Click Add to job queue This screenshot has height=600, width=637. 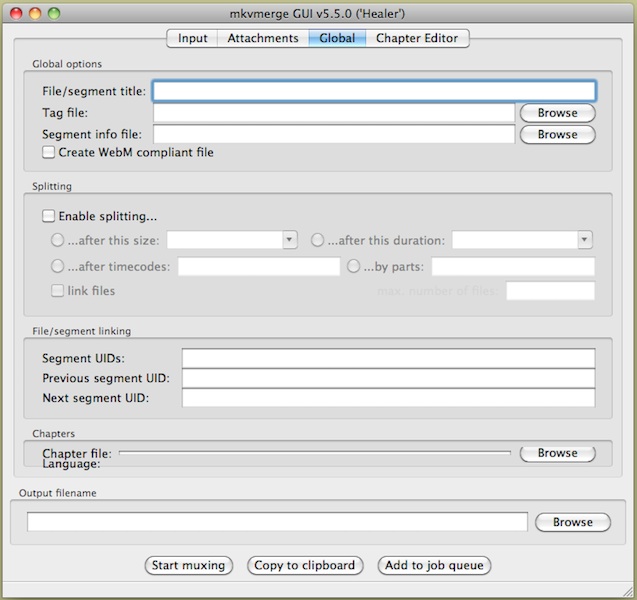[x=434, y=565]
